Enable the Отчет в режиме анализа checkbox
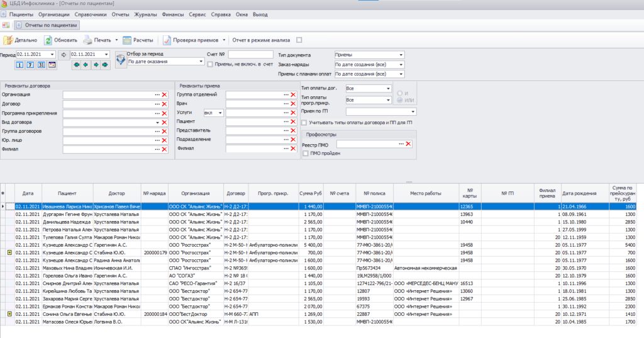 pos(299,40)
